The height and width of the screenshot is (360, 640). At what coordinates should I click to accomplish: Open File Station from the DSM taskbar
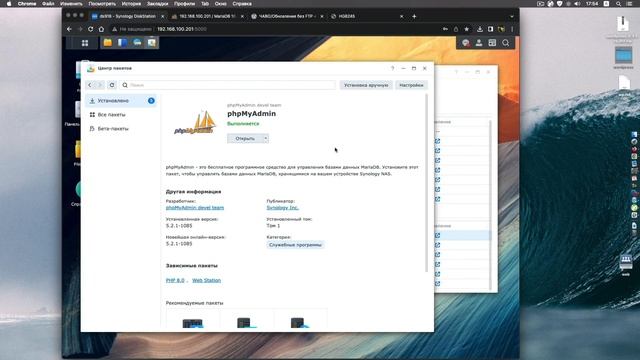pos(108,42)
